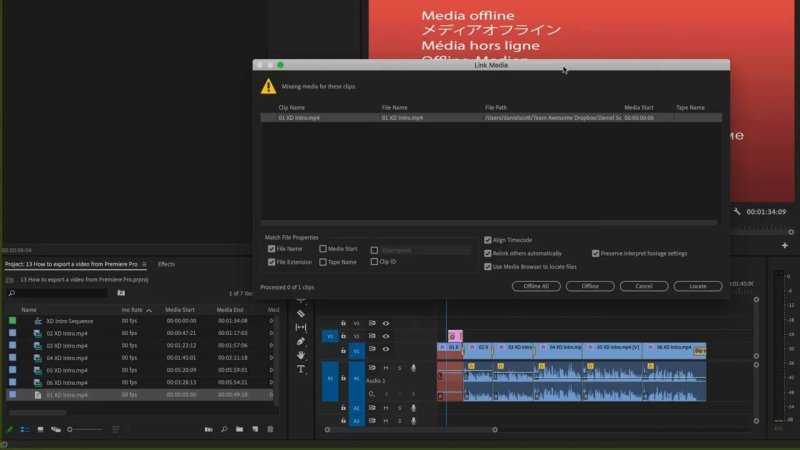The width and height of the screenshot is (800, 450).
Task: Click the Automate to Sequence icon
Action: 209,430
